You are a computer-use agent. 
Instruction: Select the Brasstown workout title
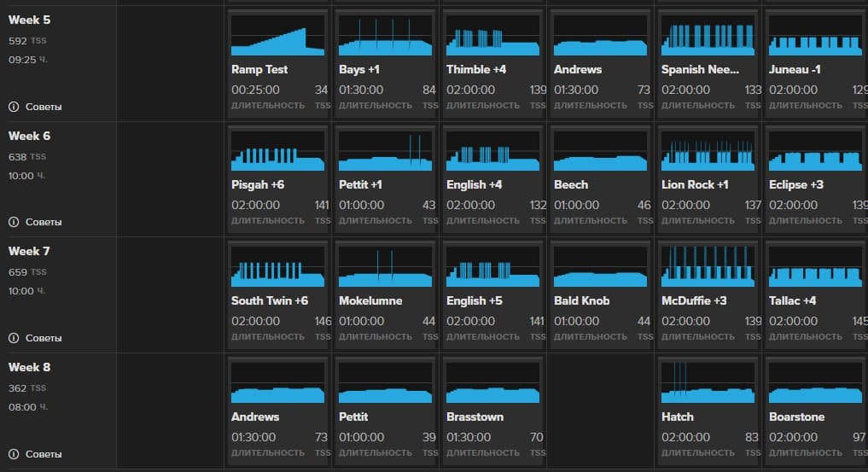[475, 417]
